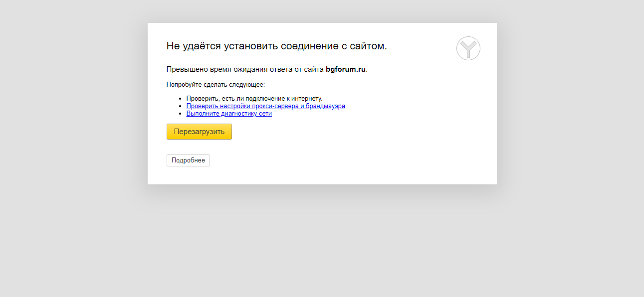This screenshot has width=644, height=297.
Task: Select the bgforum.ru site name text
Action: (346, 69)
